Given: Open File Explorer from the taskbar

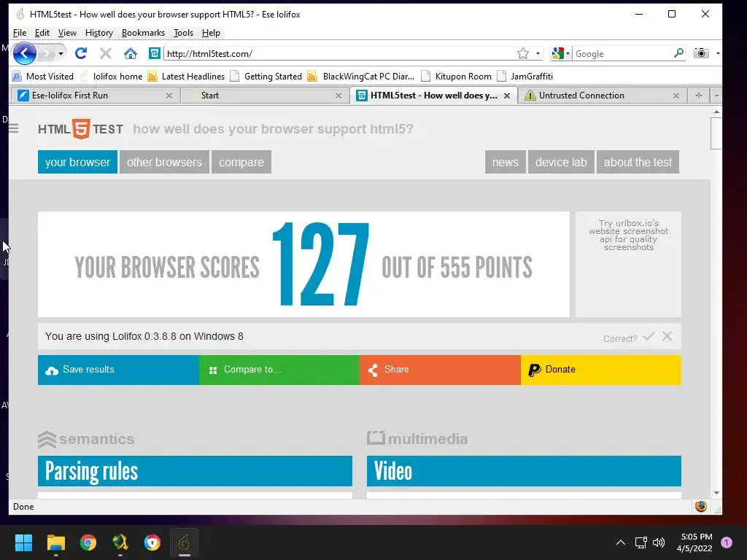Looking at the screenshot, I should pos(55,542).
